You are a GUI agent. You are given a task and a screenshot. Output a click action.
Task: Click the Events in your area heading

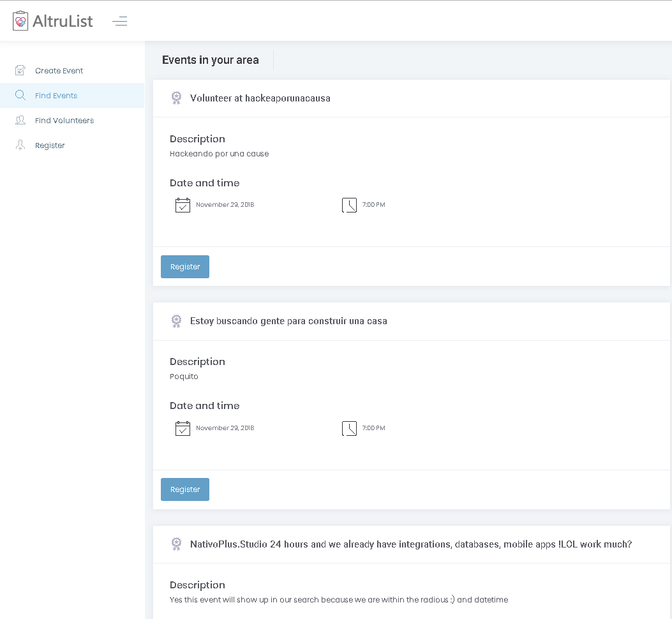[x=210, y=60]
